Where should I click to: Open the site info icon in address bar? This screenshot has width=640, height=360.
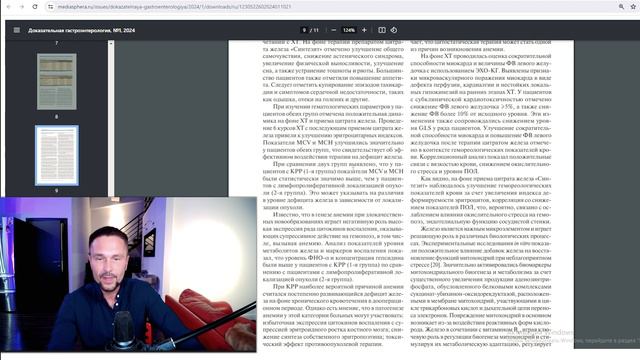click(50, 7)
